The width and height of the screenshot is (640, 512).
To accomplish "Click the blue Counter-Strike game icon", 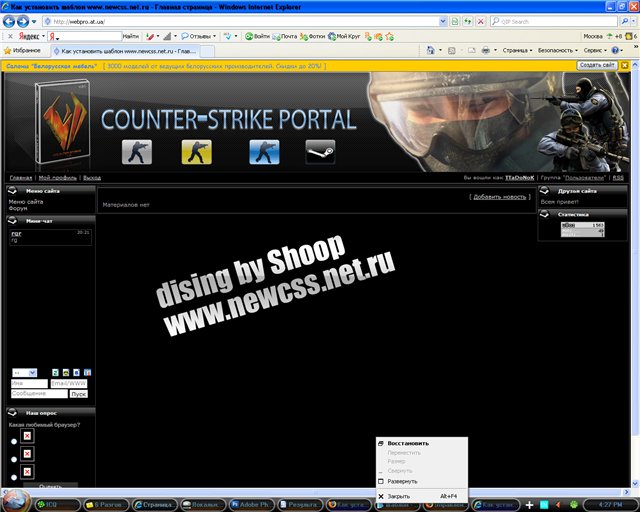I will 264,152.
